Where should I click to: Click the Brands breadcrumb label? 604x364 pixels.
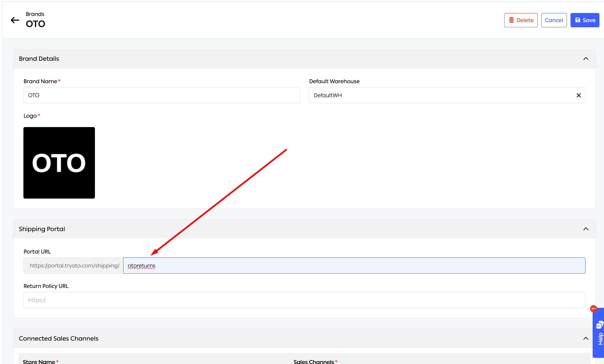[35, 14]
